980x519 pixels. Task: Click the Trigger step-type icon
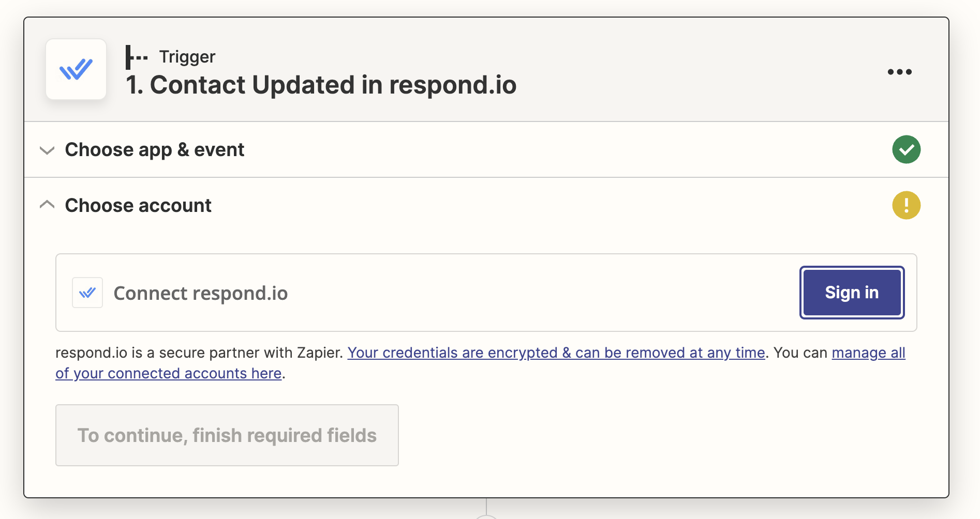137,57
